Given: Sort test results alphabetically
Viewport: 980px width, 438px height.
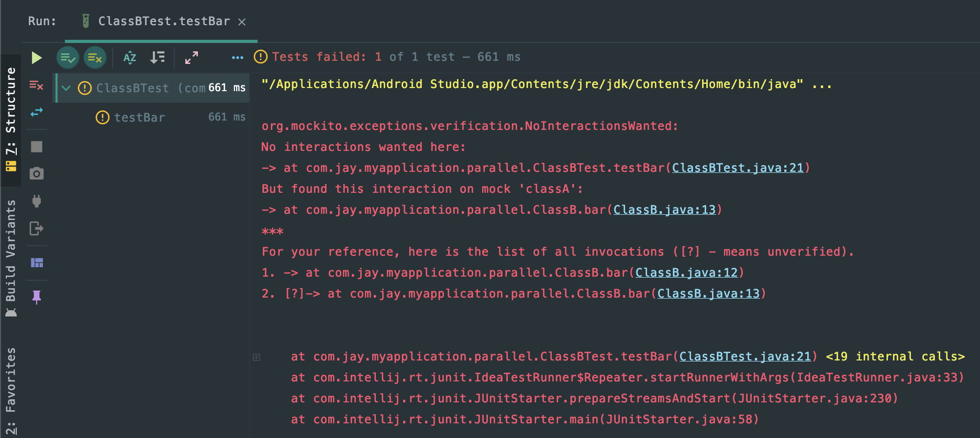Looking at the screenshot, I should pyautogui.click(x=130, y=58).
